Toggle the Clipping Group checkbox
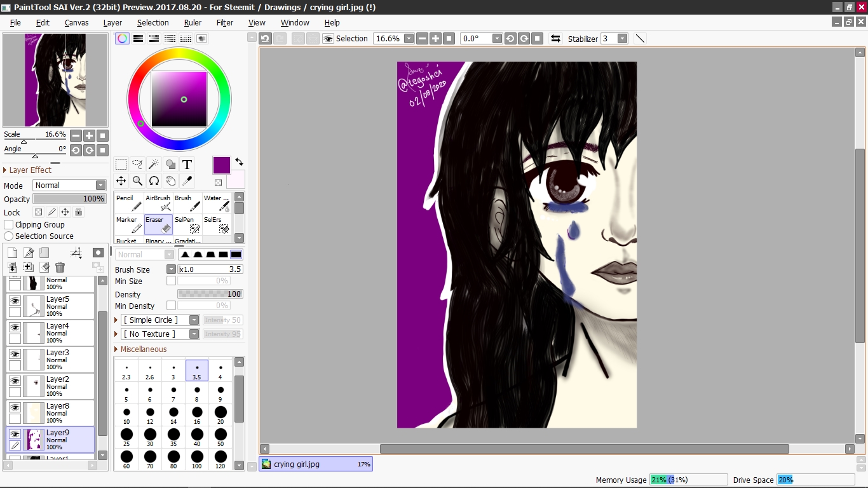 click(9, 225)
